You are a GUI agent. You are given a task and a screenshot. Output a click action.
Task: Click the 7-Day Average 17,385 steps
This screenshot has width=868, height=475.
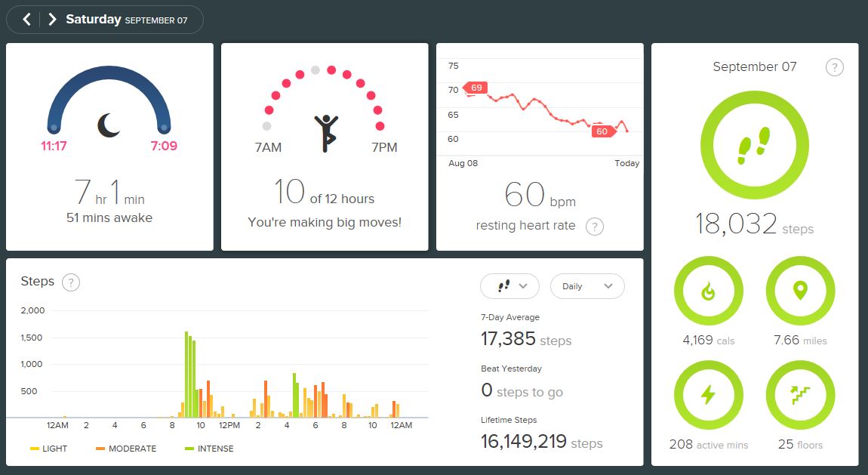pyautogui.click(x=526, y=339)
